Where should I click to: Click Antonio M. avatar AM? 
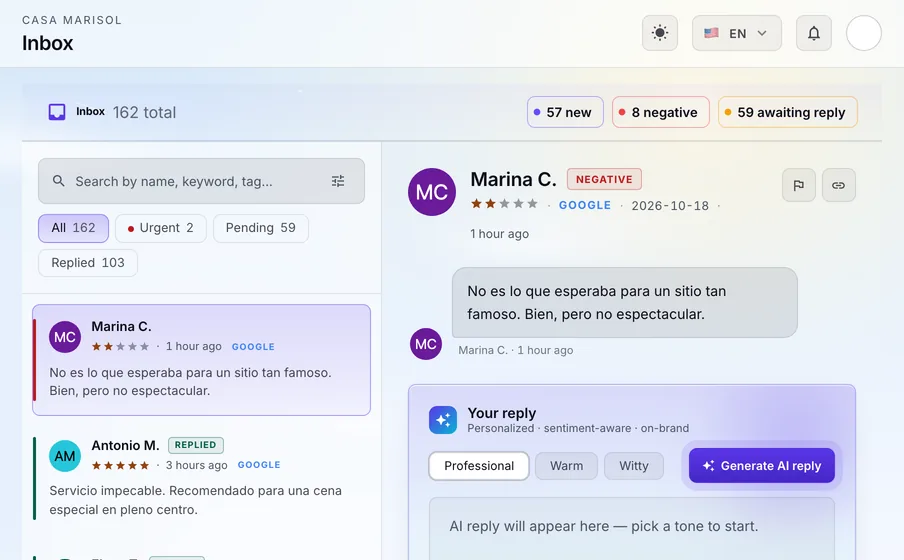coord(65,456)
